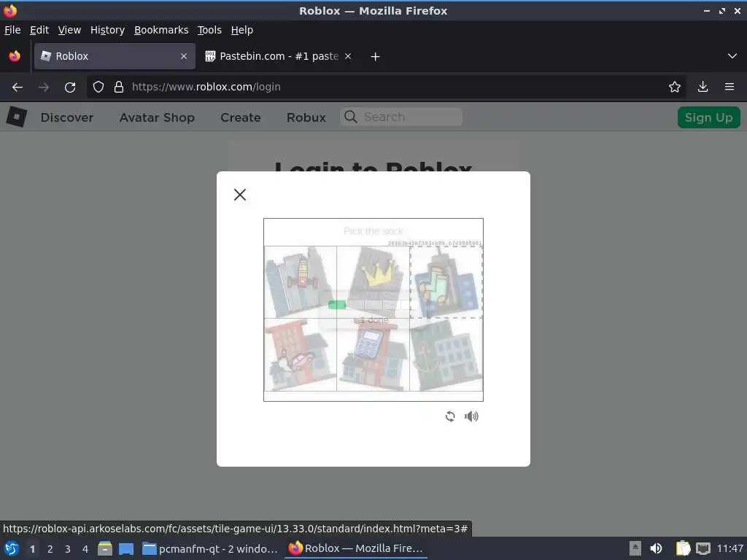Open the View menu
Viewport: 747px width, 560px height.
tap(69, 30)
